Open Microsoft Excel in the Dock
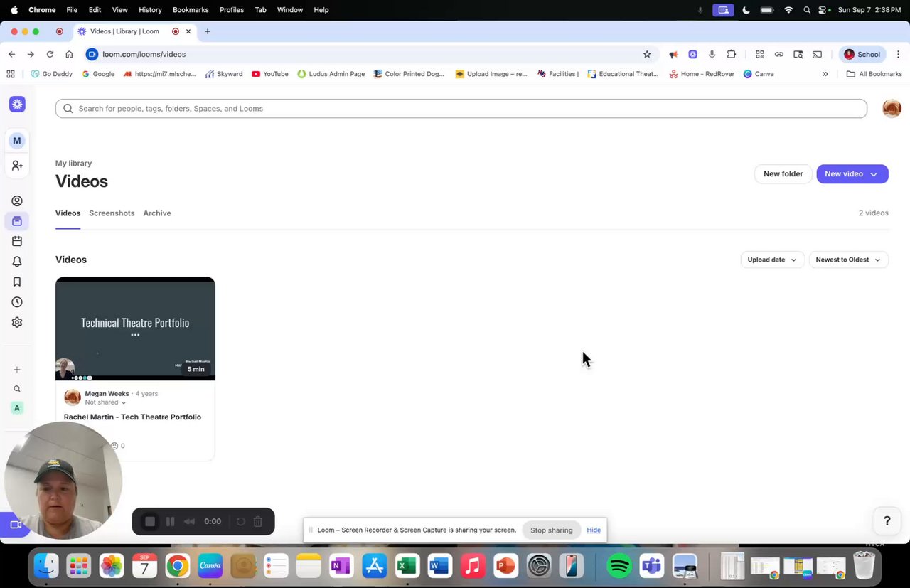The height and width of the screenshot is (588, 910). coord(407,566)
